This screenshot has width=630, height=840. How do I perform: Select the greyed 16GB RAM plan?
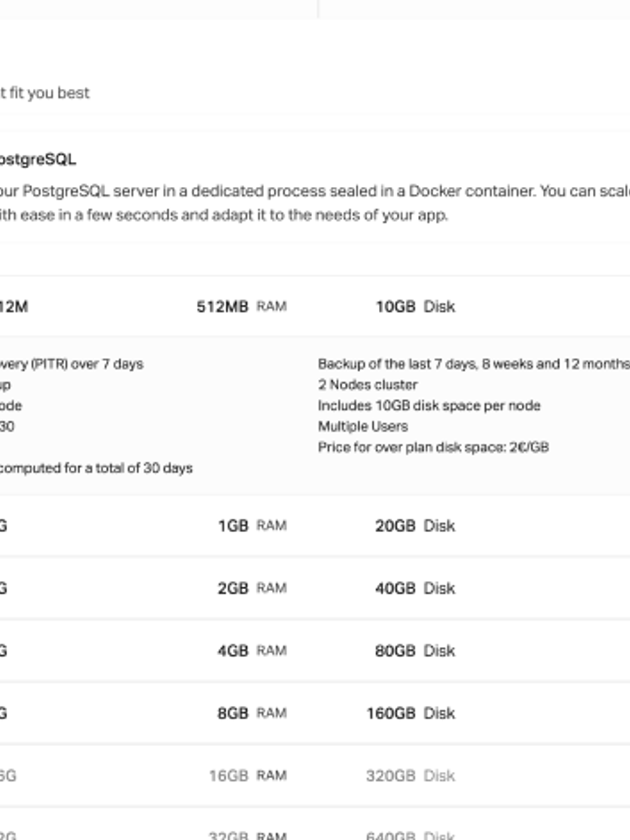click(x=315, y=775)
